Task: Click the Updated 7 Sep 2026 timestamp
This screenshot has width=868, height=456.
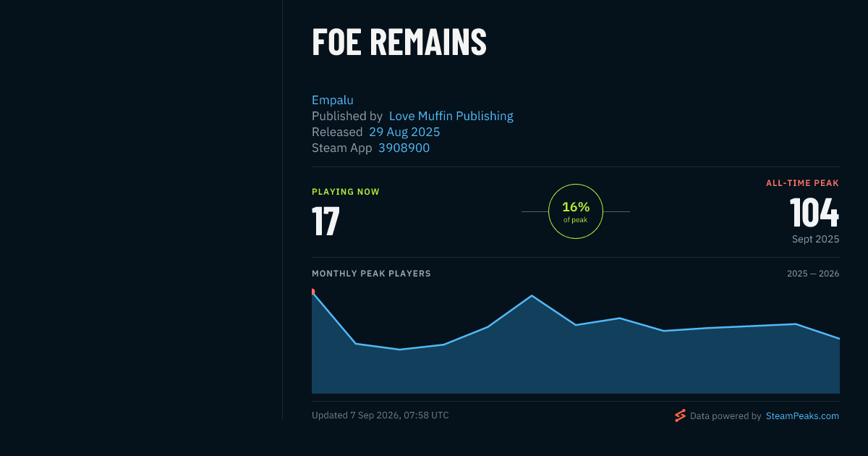Action: pos(380,415)
